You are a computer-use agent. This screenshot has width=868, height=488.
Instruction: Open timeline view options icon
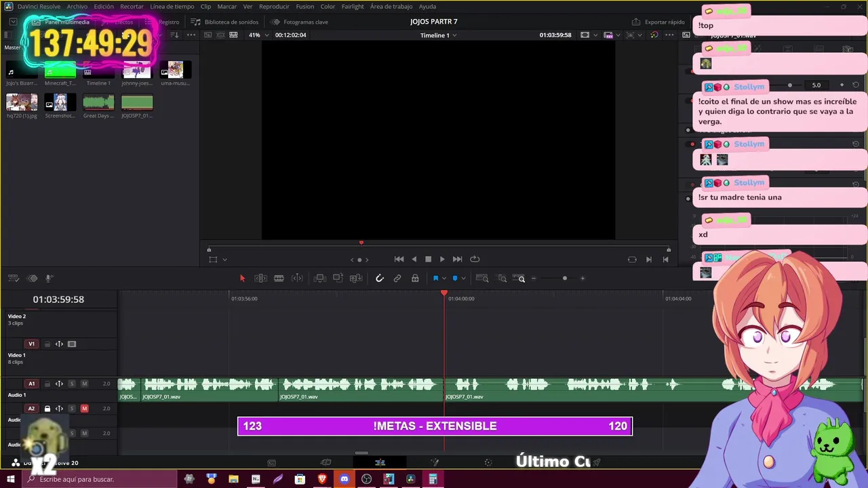point(13,279)
